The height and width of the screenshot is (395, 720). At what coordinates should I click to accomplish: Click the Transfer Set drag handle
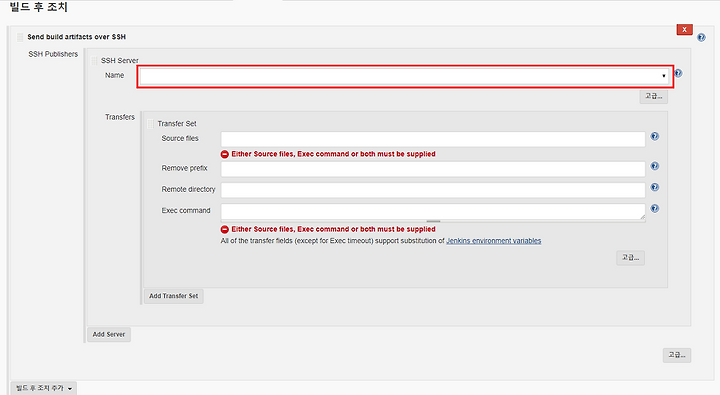pos(150,124)
